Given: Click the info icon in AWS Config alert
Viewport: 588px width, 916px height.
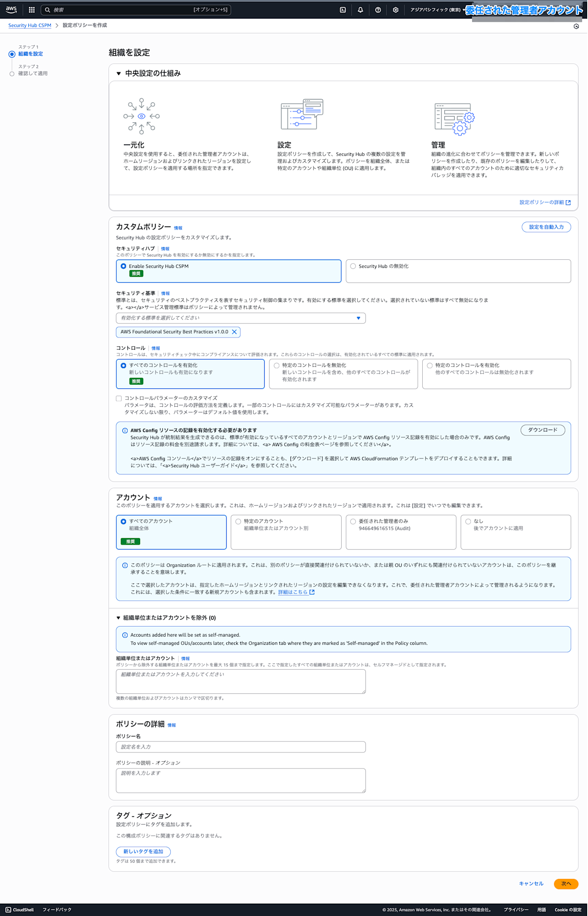Looking at the screenshot, I should click(x=125, y=431).
